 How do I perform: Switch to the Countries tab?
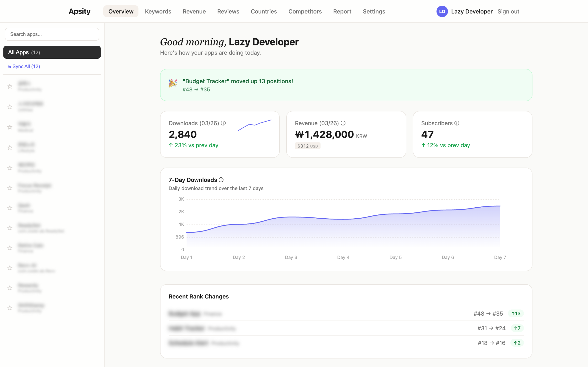[264, 11]
